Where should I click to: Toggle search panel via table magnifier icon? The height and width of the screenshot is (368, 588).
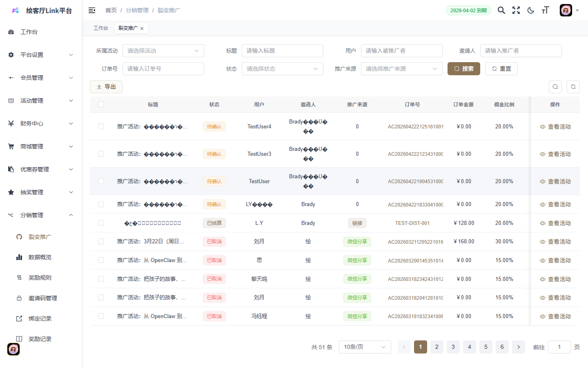[x=555, y=87]
